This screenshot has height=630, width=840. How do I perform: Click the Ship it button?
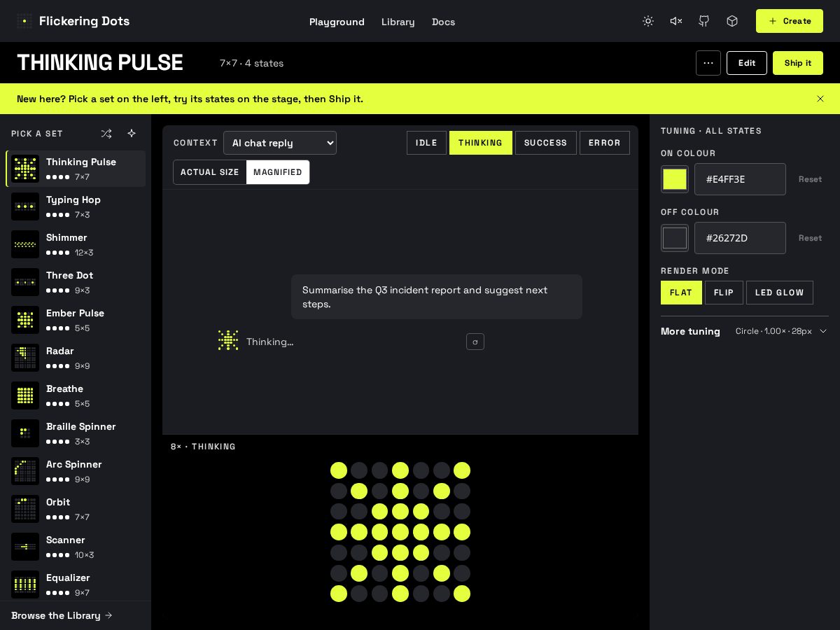798,63
